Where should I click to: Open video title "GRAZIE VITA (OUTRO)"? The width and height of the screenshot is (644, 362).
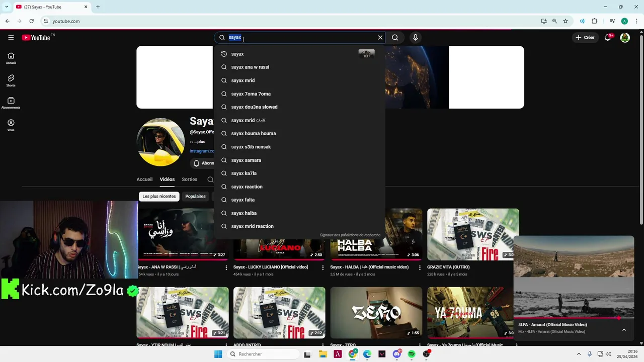click(448, 267)
